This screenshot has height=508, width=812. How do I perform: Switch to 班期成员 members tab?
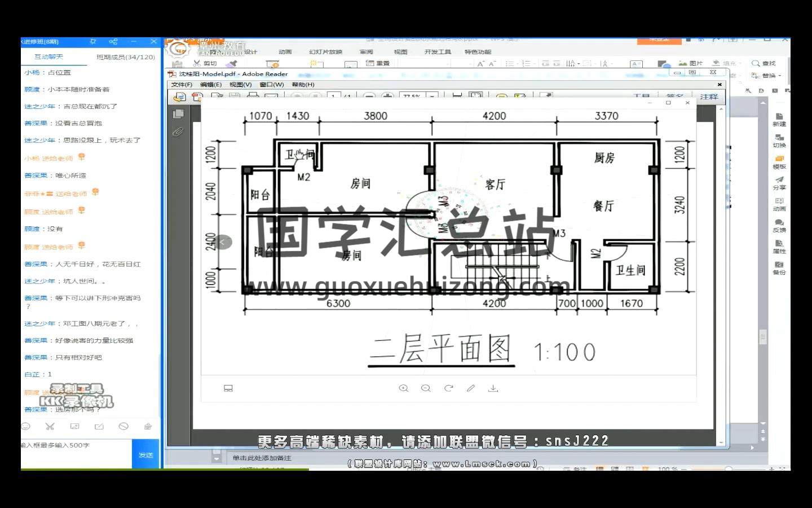pos(125,57)
